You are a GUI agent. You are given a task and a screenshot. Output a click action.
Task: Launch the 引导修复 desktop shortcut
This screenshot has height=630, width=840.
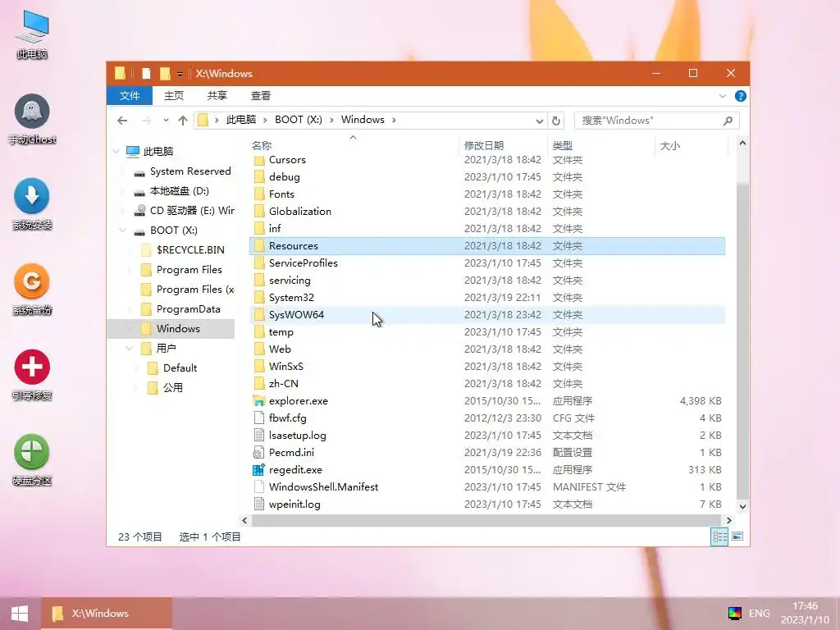(x=32, y=375)
